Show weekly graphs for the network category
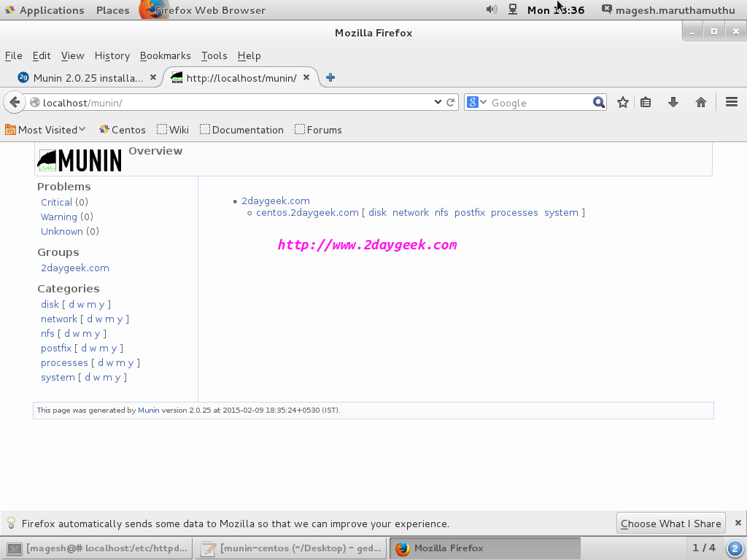The image size is (747, 560). (x=98, y=319)
